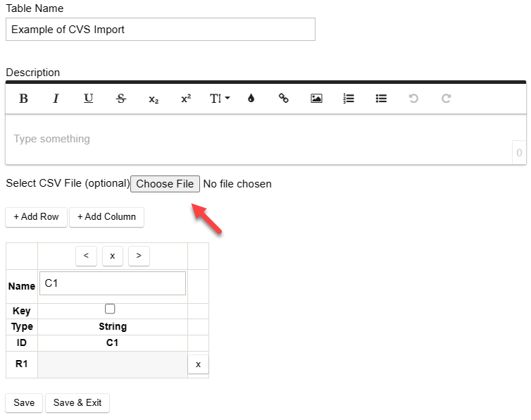Toggle superscript formatting
The height and width of the screenshot is (420, 531).
coord(186,99)
